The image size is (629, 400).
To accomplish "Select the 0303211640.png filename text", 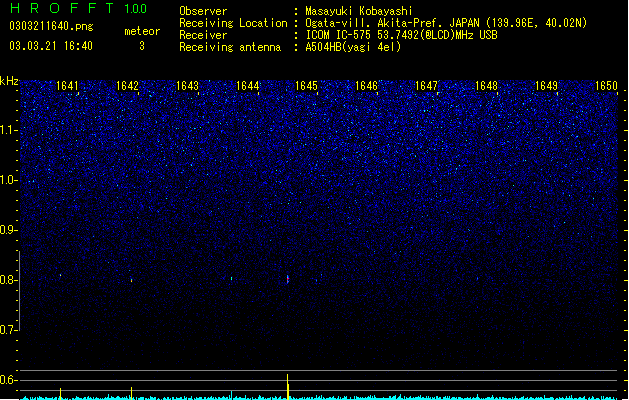I will click(51, 26).
